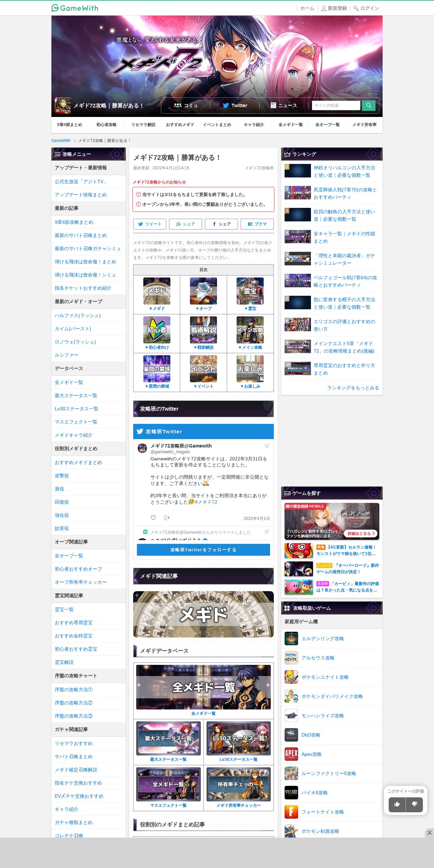Viewport: 434px width, 868px height.
Task: Click the 初心者 table of contents icon
Action: 156,330
